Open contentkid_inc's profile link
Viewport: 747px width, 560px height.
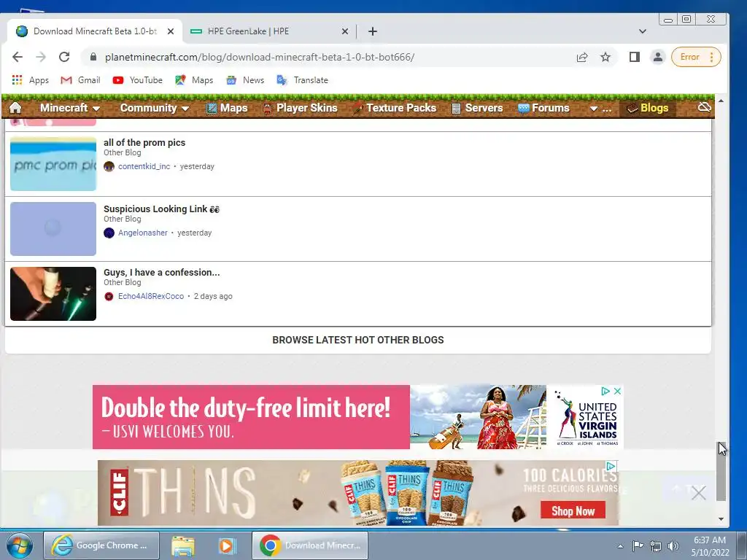pyautogui.click(x=144, y=166)
